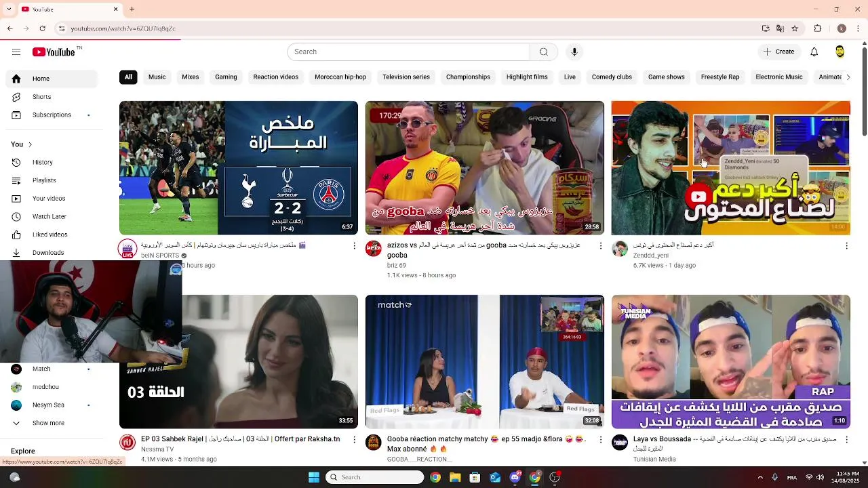
Task: Open Subscriptions in the sidebar
Action: tap(52, 115)
